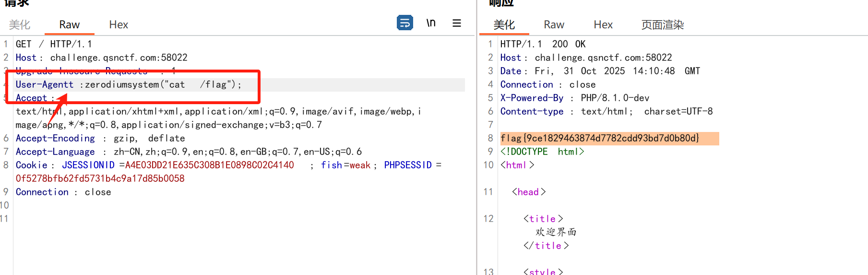Click the request Accept header name

(x=32, y=98)
